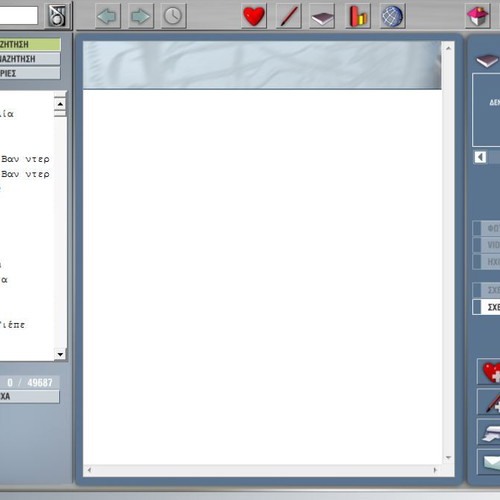Click the entry list scrollbar thumb

[x=60, y=114]
